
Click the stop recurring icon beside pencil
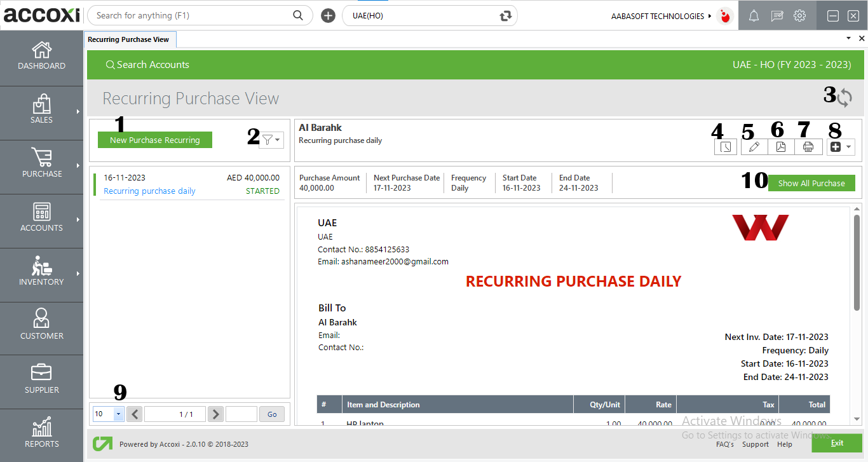(x=725, y=147)
